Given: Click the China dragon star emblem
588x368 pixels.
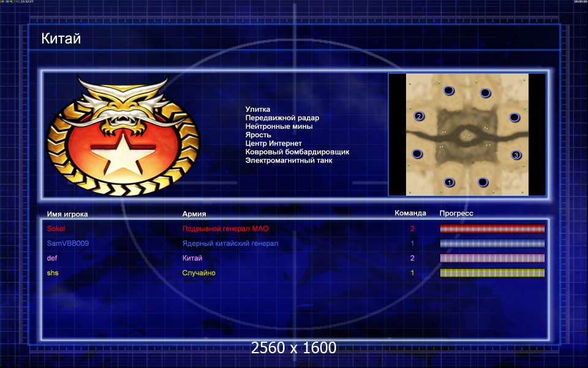Looking at the screenshot, I should tap(123, 136).
